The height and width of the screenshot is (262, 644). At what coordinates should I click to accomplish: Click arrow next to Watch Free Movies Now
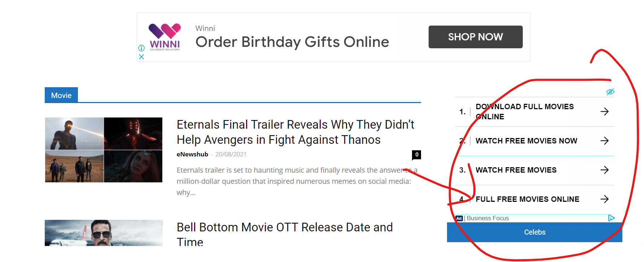[605, 141]
